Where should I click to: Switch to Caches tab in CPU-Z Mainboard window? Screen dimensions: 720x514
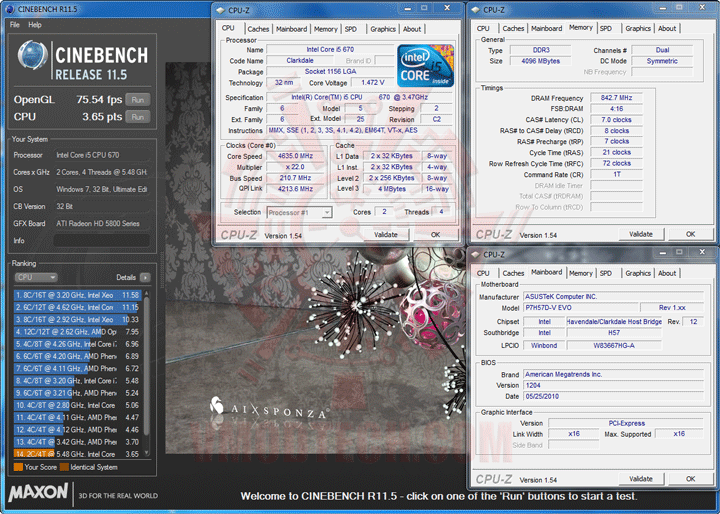(513, 273)
